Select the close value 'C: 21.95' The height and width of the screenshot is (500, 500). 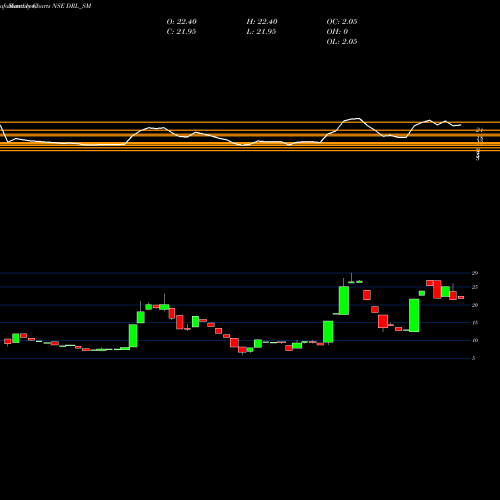point(181,32)
